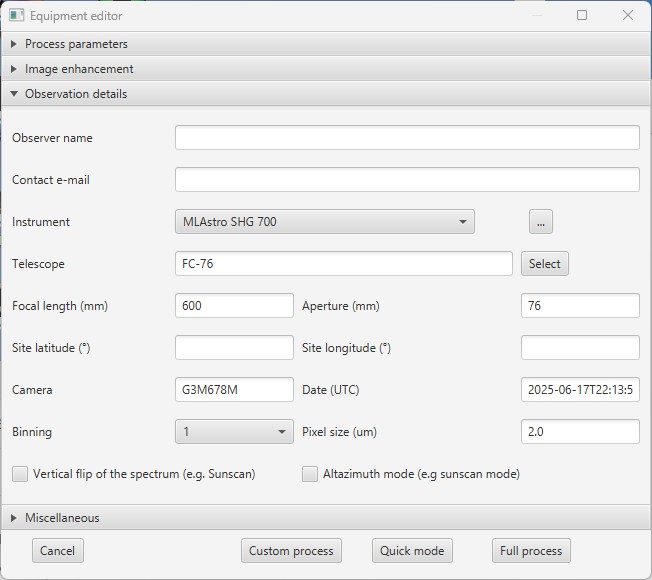Expand the Process parameters section
The image size is (652, 580).
pos(76,44)
